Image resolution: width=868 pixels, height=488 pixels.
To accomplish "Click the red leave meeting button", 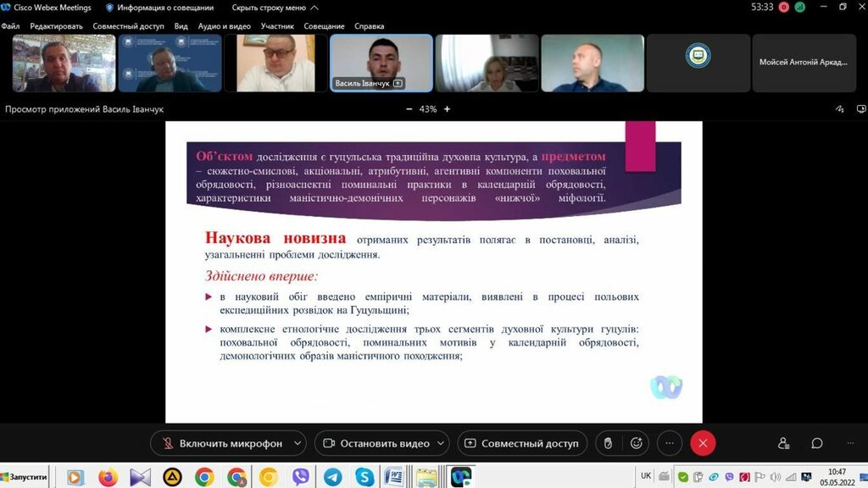I will coord(703,443).
